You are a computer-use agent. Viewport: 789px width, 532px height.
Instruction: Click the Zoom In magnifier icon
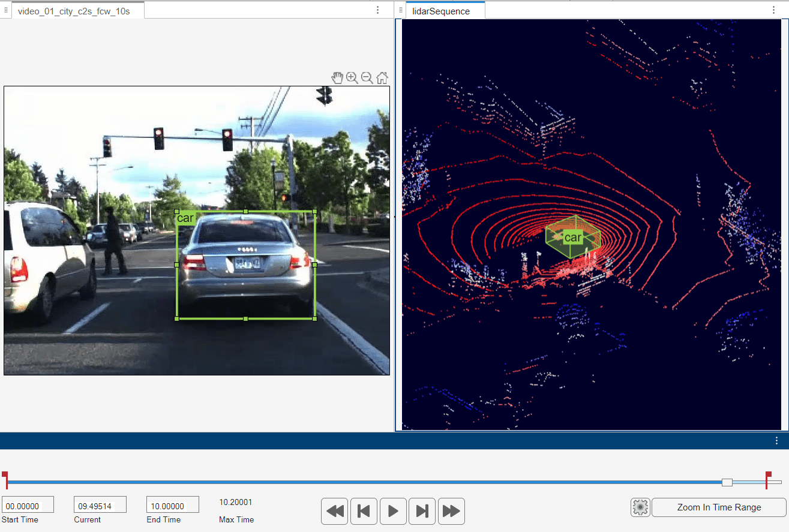[352, 77]
